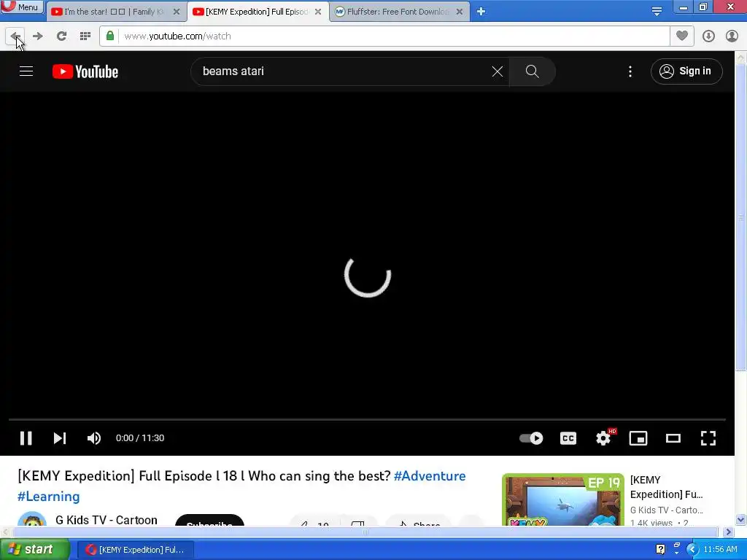Open the suggested KEMY Expedition video title
The image size is (747, 560).
(x=666, y=487)
